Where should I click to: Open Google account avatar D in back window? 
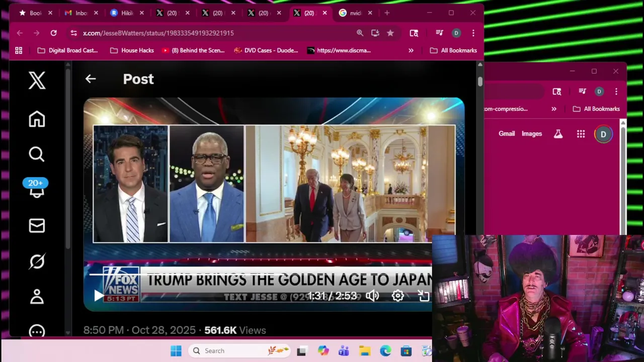(x=603, y=134)
